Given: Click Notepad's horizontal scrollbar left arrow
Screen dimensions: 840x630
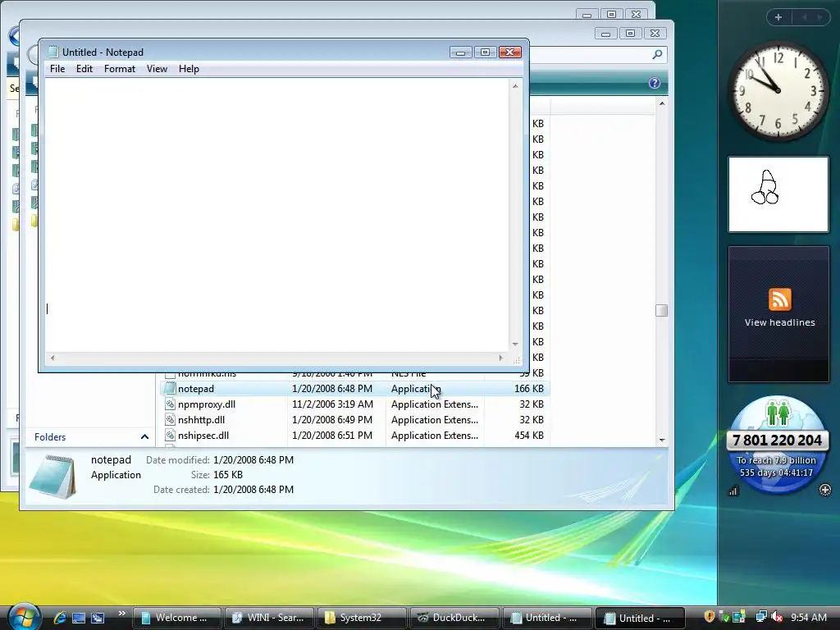Looking at the screenshot, I should point(52,358).
